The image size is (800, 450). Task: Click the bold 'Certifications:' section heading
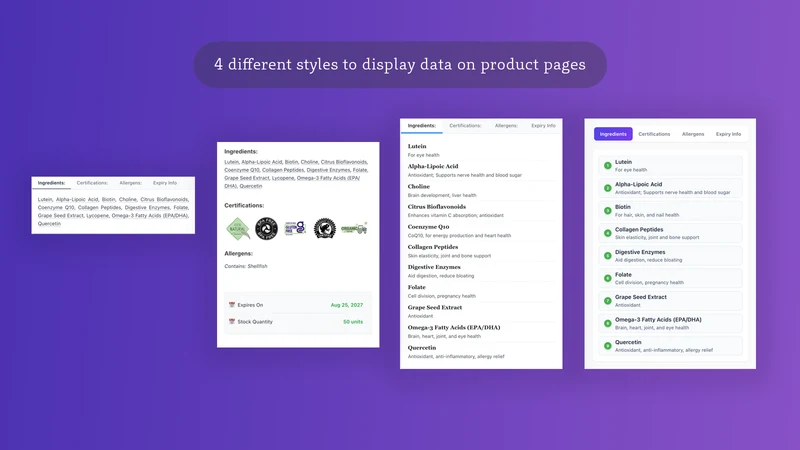[x=244, y=205]
